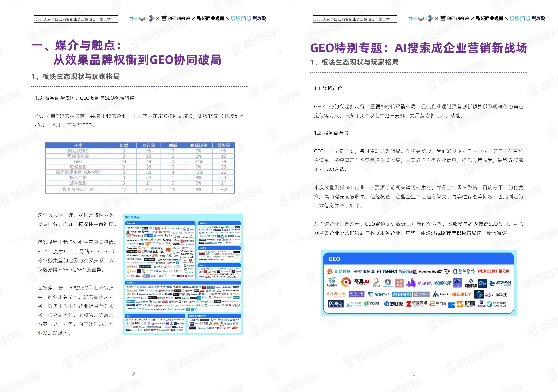Click the WINTAR logo
Screen dimensions: 558x392
[x=379, y=294]
